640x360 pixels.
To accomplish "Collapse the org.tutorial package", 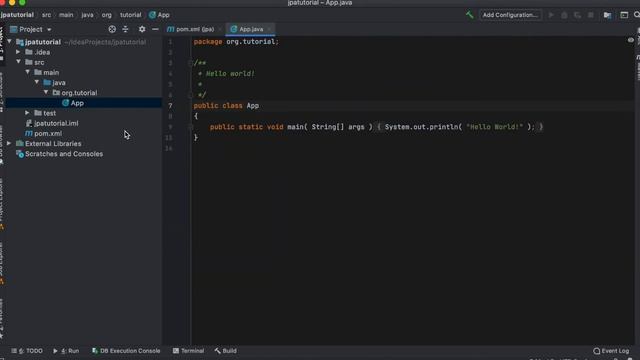I will (x=46, y=93).
